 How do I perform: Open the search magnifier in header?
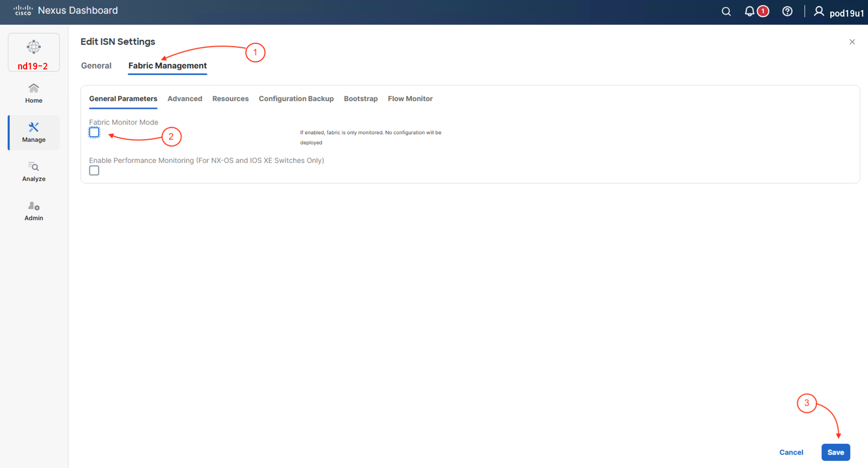click(x=726, y=12)
